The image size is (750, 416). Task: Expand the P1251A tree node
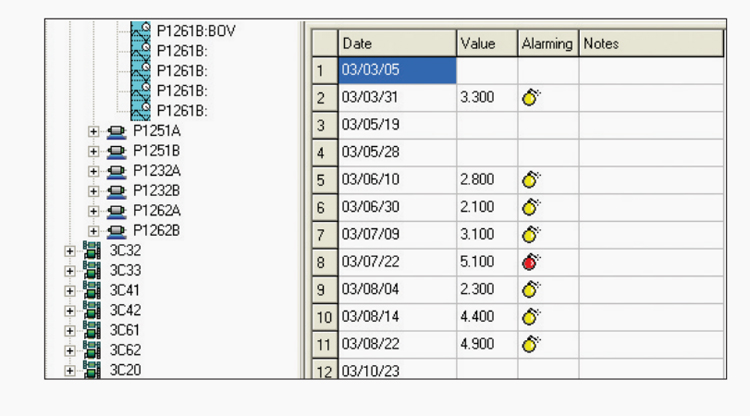[94, 131]
